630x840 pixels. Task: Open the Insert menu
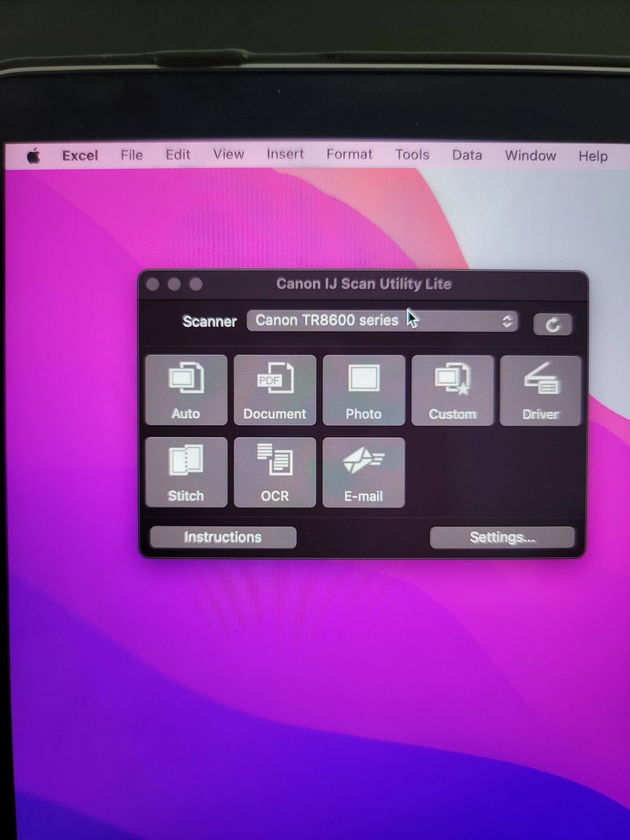point(285,154)
